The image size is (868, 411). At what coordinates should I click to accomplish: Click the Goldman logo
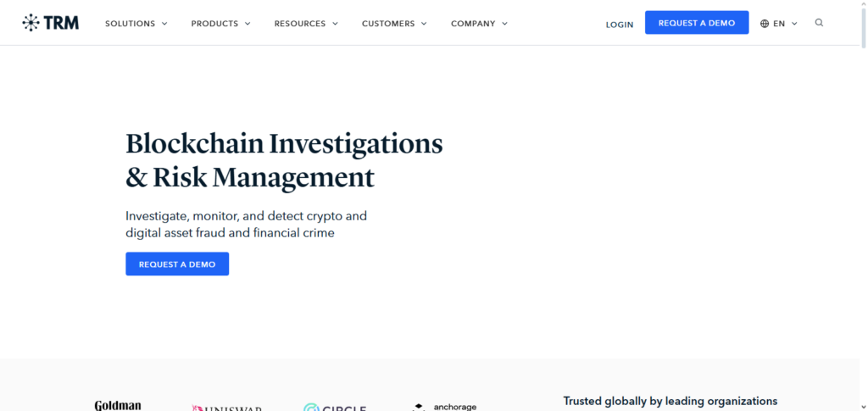pyautogui.click(x=118, y=405)
